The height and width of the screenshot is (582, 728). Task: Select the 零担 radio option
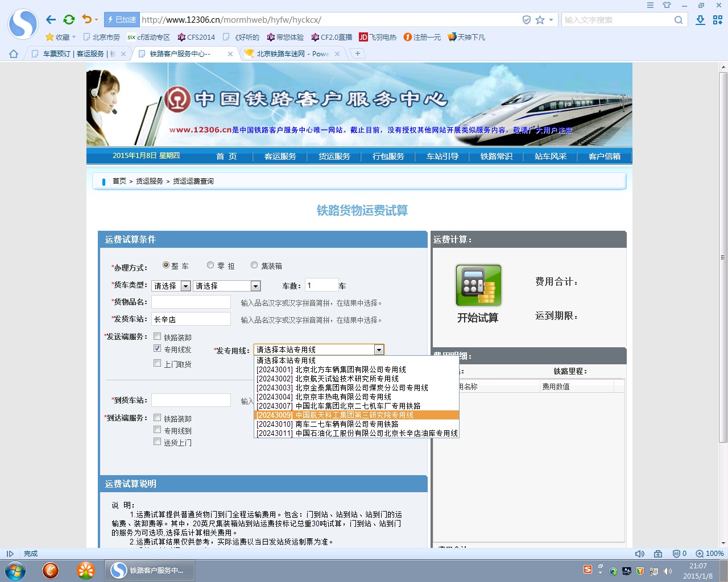coord(210,265)
